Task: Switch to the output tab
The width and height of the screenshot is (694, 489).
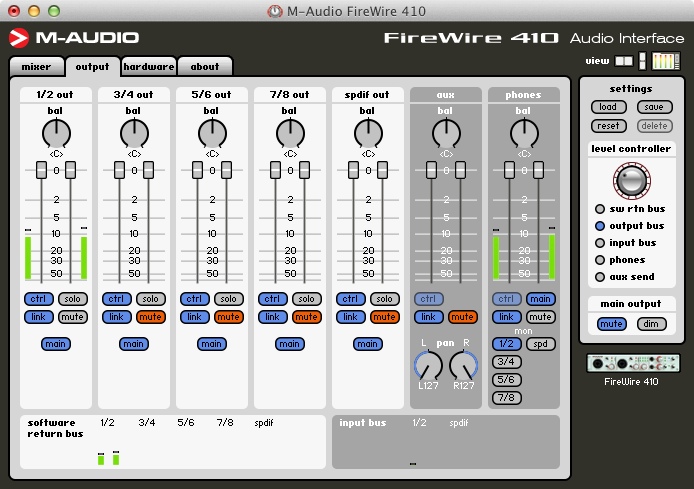Action: point(92,67)
